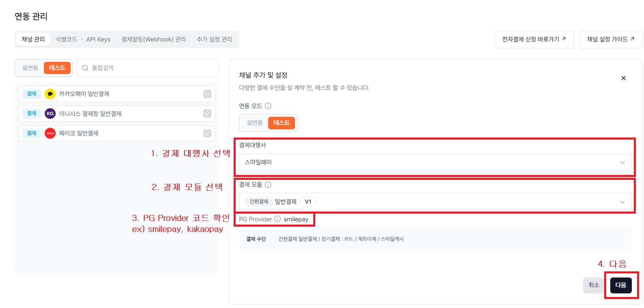Click the smilepay PG Provider value
This screenshot has height=308, width=644.
point(296,219)
